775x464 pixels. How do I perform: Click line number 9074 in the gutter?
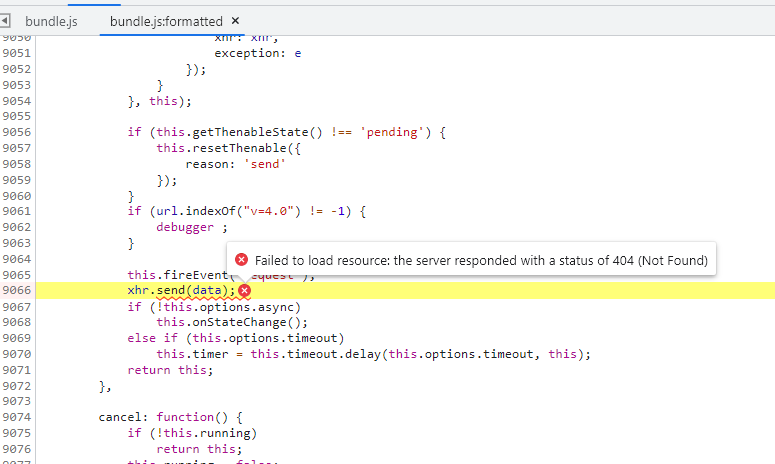pyautogui.click(x=16, y=417)
